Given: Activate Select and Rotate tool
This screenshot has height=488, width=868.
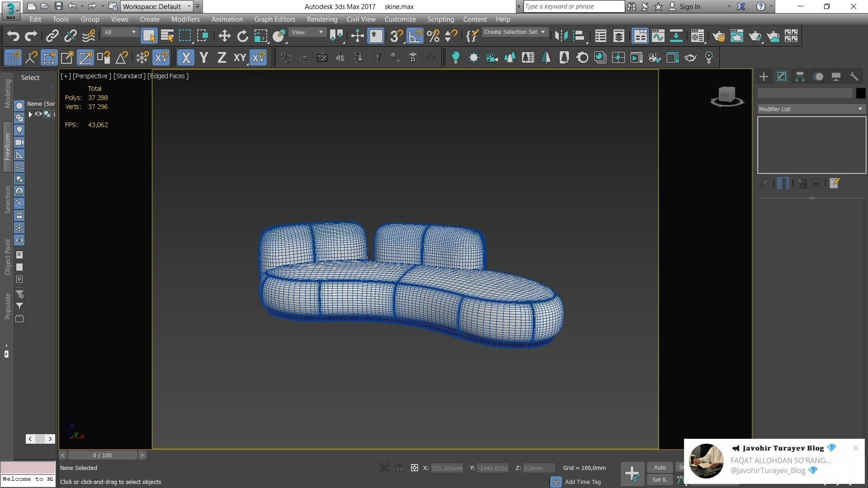Looking at the screenshot, I should coord(242,36).
